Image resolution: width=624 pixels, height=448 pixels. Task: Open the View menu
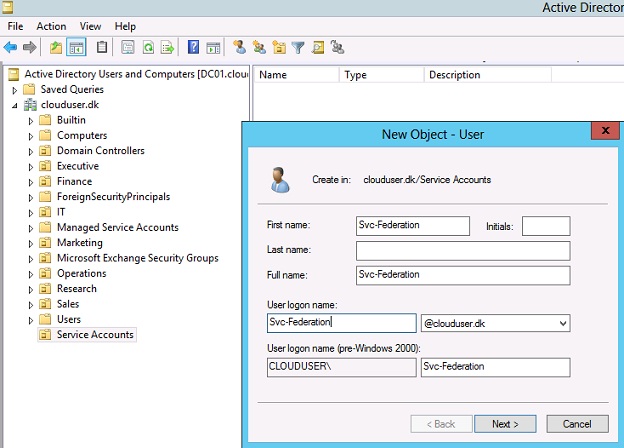point(90,26)
